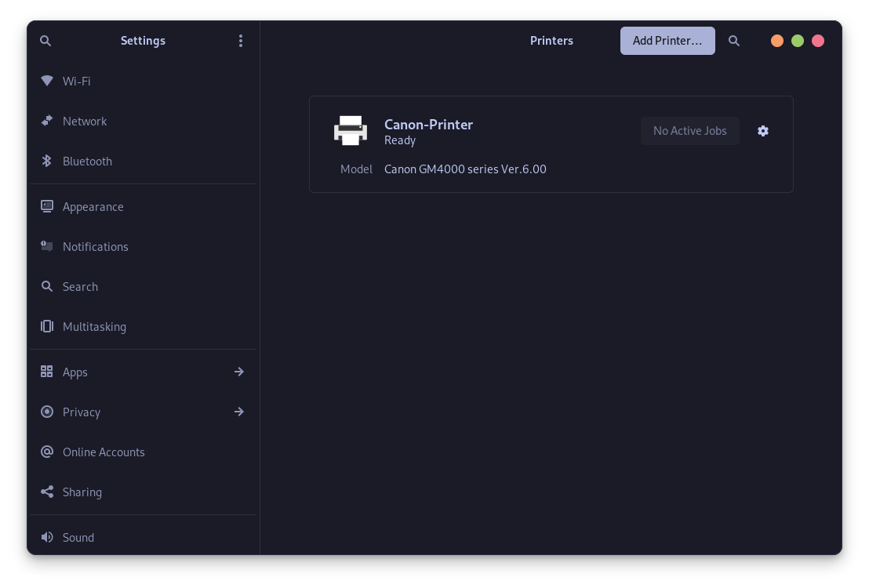Click the No Active Jobs button
Screen dimensions: 869x588
(689, 131)
